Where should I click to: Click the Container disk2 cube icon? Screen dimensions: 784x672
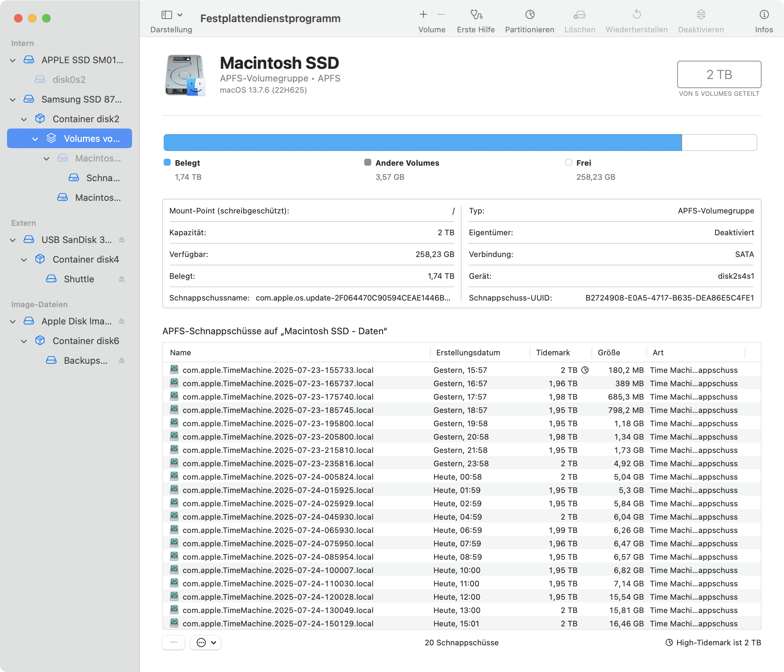(x=40, y=119)
